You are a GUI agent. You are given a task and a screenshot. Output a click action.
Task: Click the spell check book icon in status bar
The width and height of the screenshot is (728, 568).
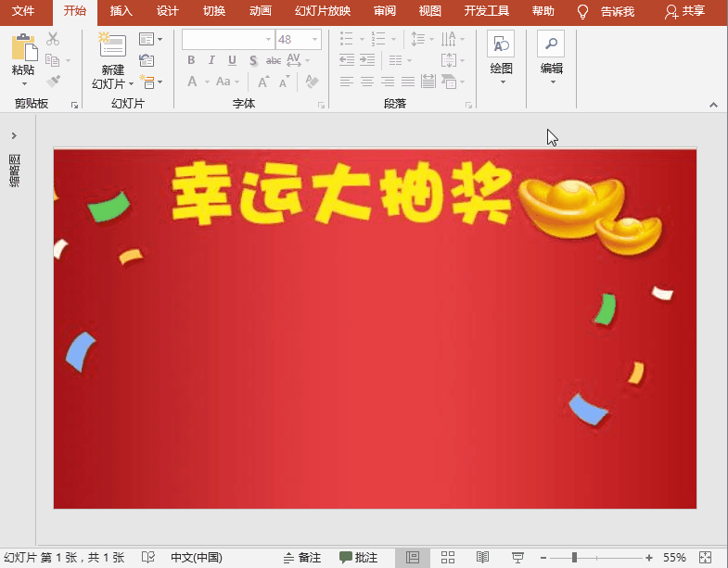click(148, 557)
